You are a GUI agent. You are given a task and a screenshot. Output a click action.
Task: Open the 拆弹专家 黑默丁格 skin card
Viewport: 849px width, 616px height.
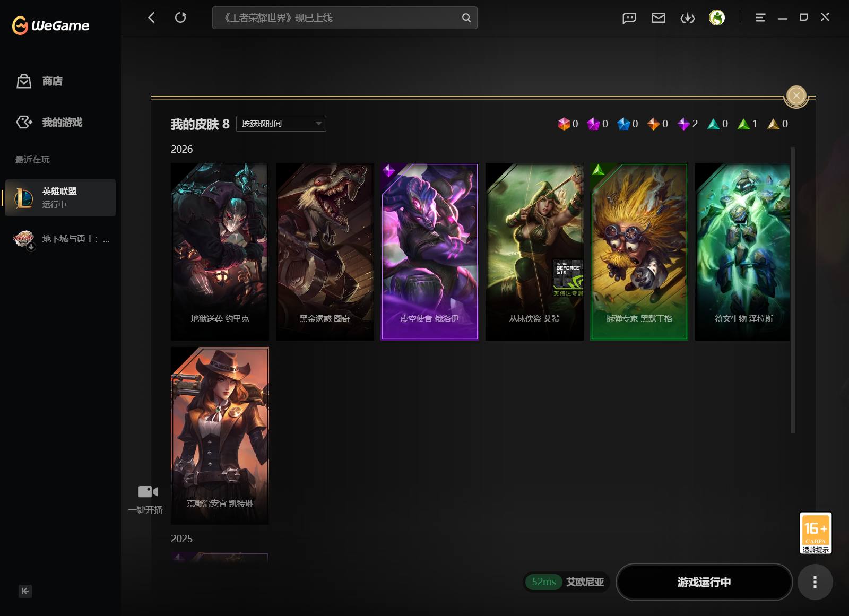tap(639, 251)
